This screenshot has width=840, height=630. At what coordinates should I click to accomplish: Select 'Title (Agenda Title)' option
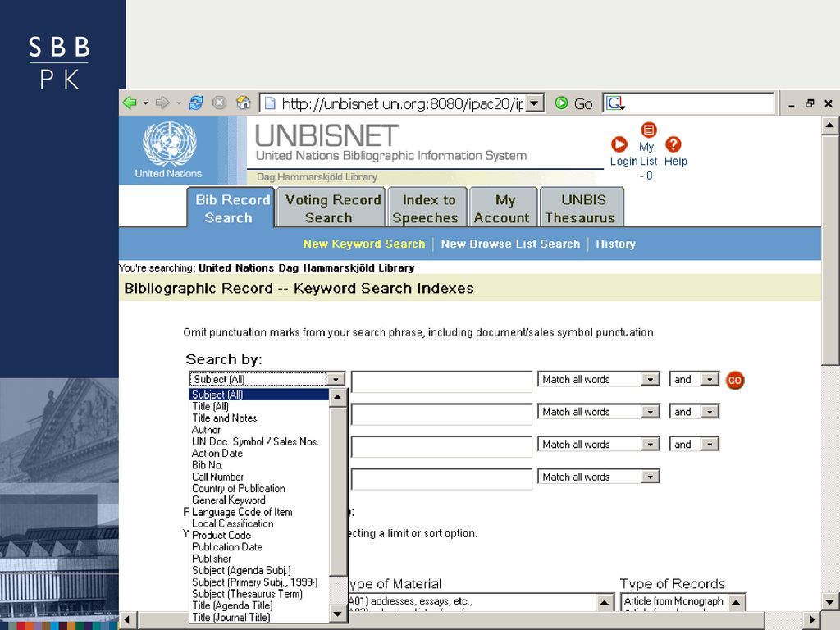tap(259, 606)
